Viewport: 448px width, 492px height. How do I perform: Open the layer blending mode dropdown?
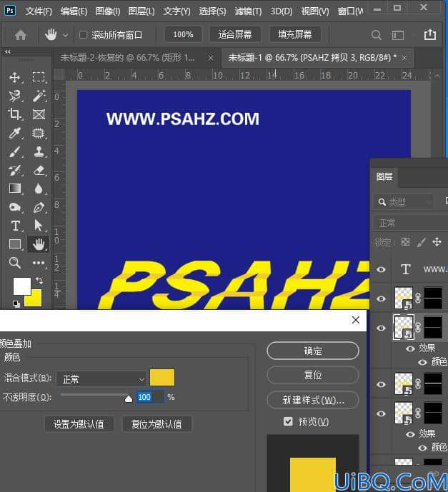[x=409, y=223]
